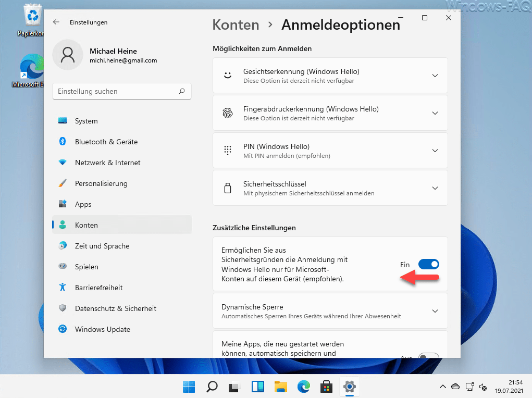
Task: Click the Personalisierung brush icon
Action: coord(63,183)
